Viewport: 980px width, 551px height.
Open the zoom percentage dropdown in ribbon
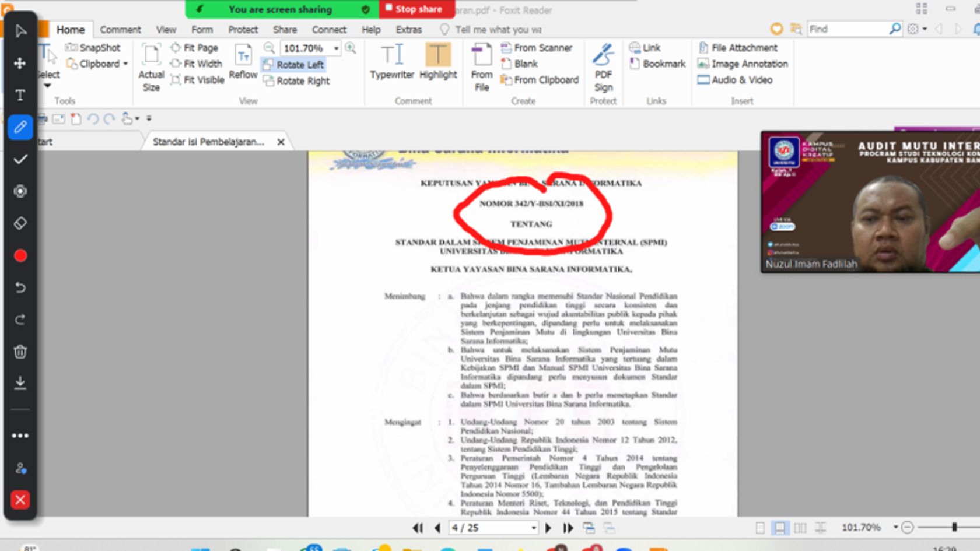pos(337,48)
